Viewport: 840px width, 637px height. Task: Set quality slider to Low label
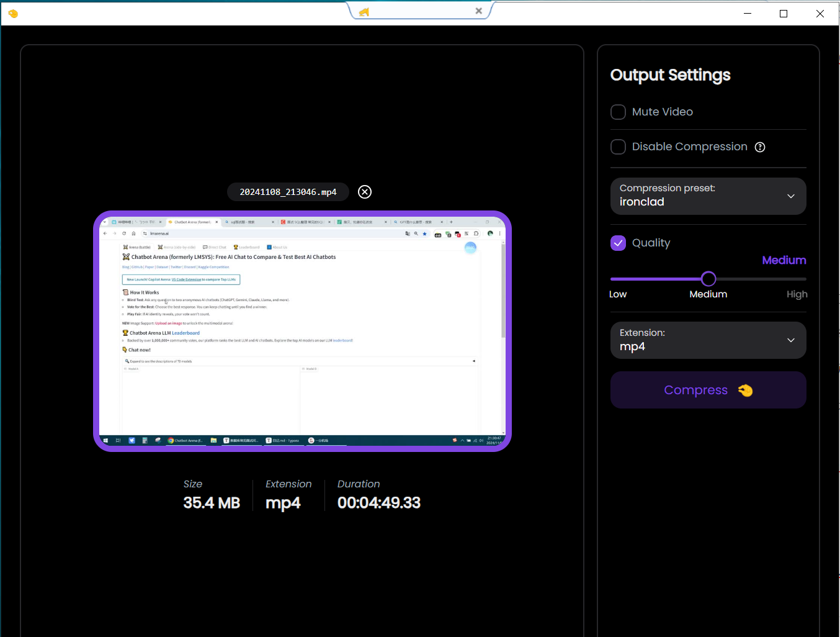pos(618,294)
